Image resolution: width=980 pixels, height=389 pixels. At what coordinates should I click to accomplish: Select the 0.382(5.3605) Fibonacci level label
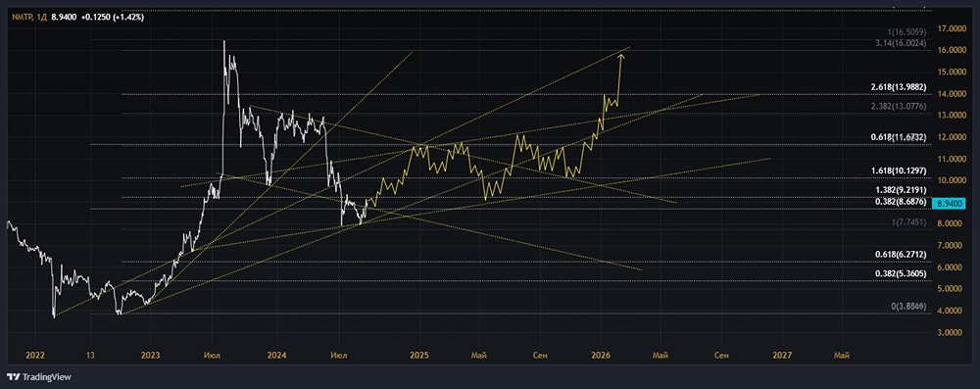tap(900, 274)
